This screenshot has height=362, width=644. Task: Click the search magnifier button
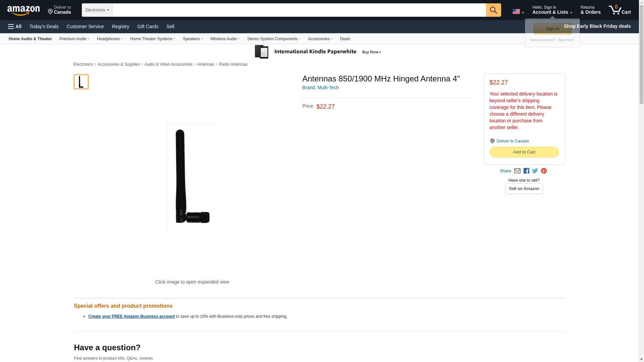(493, 10)
